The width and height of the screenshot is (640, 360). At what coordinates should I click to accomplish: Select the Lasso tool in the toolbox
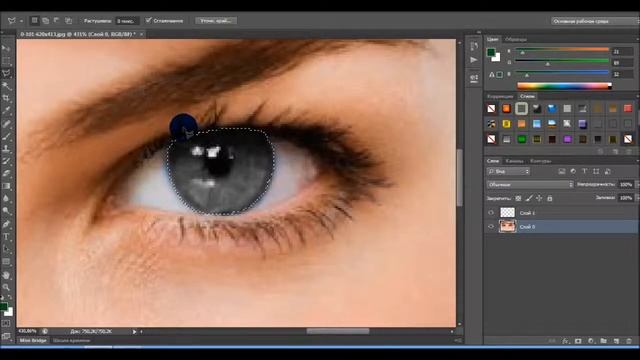pos(6,73)
